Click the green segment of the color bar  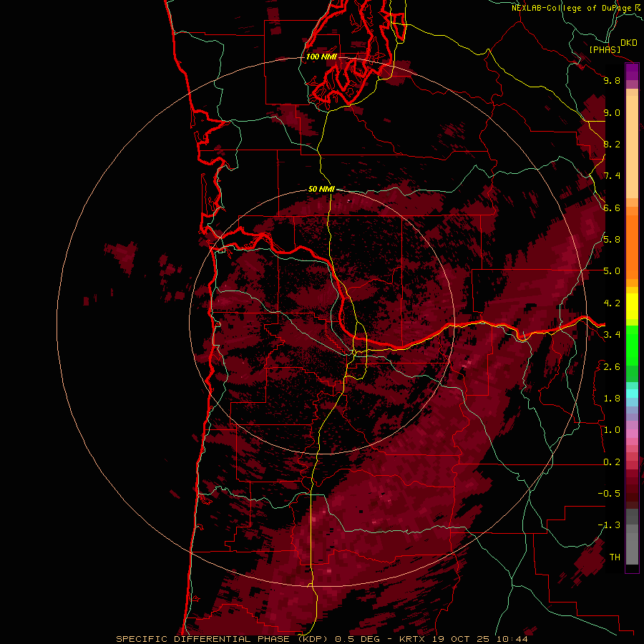pos(632,345)
